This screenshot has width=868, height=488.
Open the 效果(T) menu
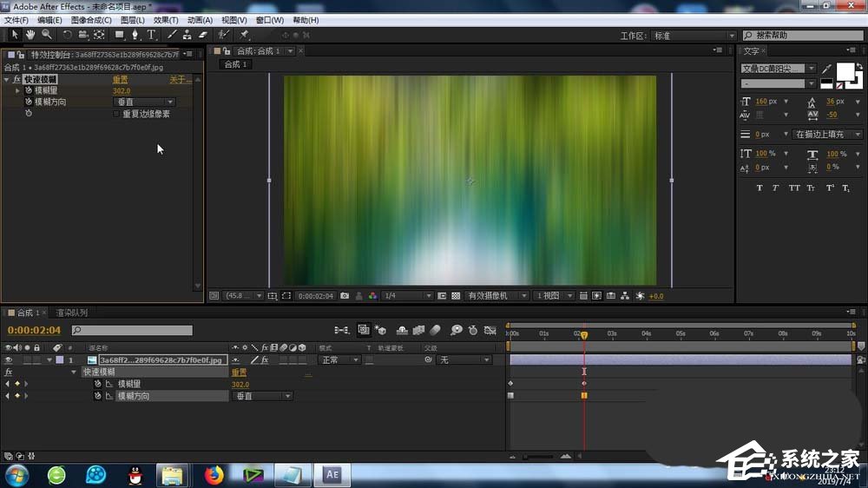coord(166,20)
